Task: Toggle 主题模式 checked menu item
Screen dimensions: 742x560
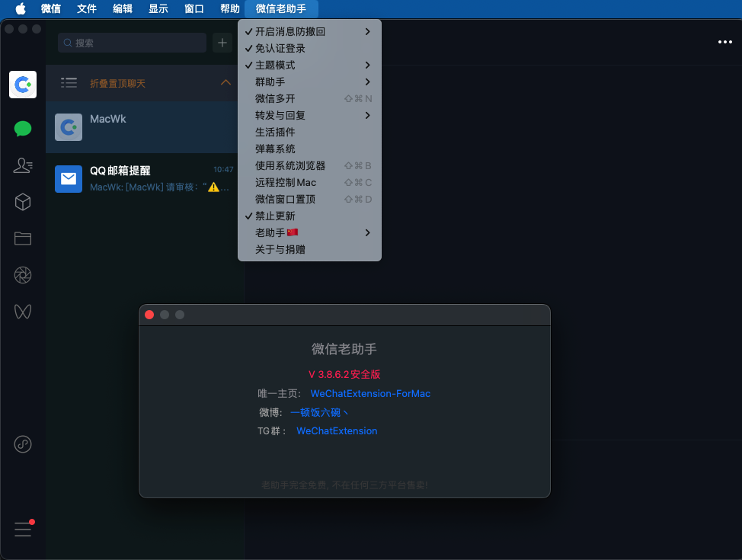Action: 309,66
